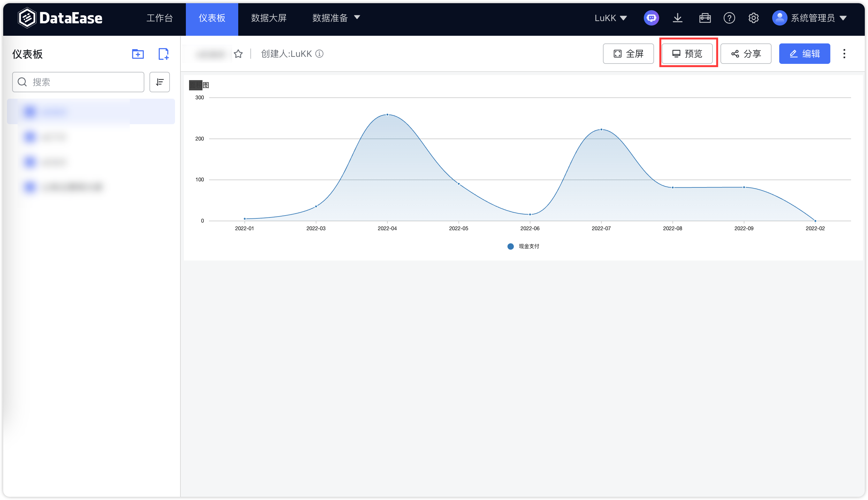Click the 2022-04 peak data point
Image resolution: width=868 pixels, height=500 pixels.
[387, 115]
